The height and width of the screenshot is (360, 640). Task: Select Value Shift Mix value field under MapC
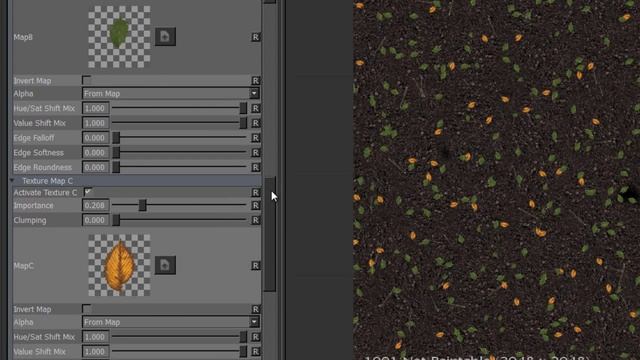96,351
